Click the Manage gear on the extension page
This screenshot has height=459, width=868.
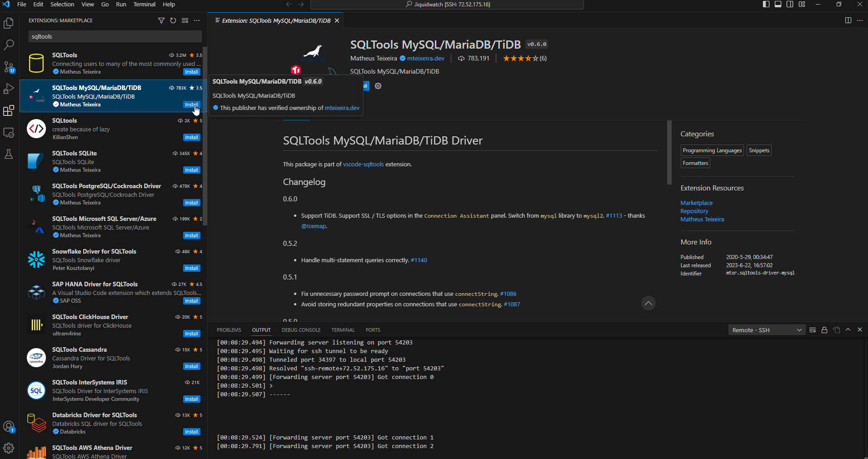(378, 86)
